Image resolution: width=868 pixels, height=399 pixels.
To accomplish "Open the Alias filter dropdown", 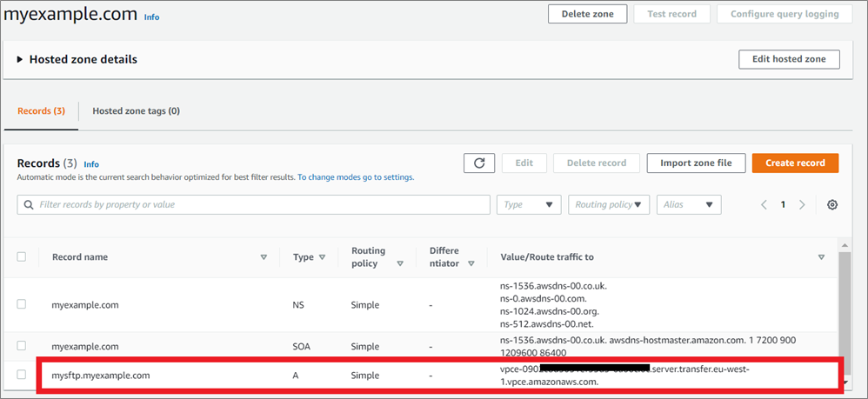I will tap(689, 205).
